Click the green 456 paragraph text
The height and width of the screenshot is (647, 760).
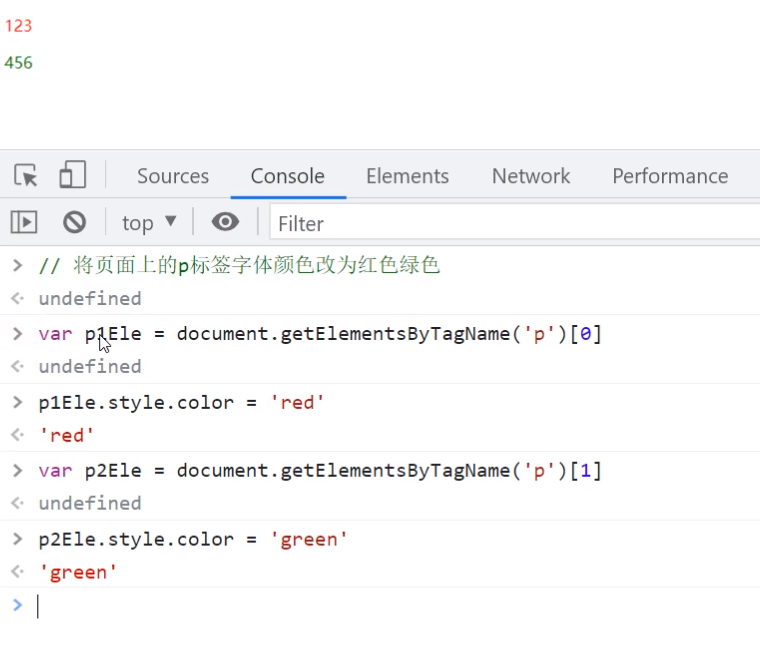pos(19,63)
